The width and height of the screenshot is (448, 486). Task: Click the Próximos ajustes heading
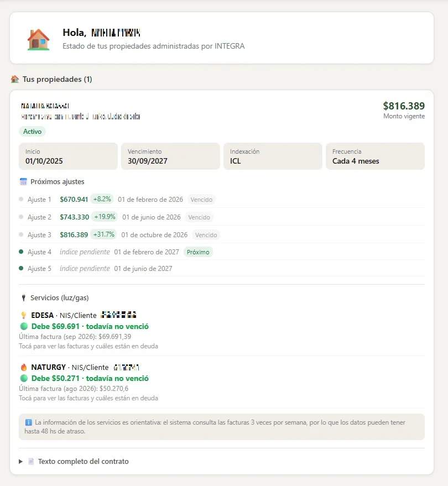pyautogui.click(x=58, y=182)
